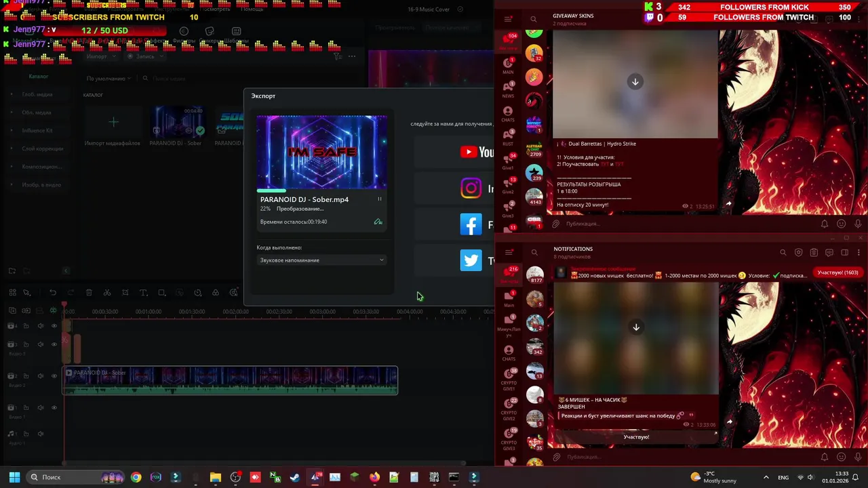Click the Delete trash icon in timeline toolbar
This screenshot has width=868, height=488.
pyautogui.click(x=89, y=293)
